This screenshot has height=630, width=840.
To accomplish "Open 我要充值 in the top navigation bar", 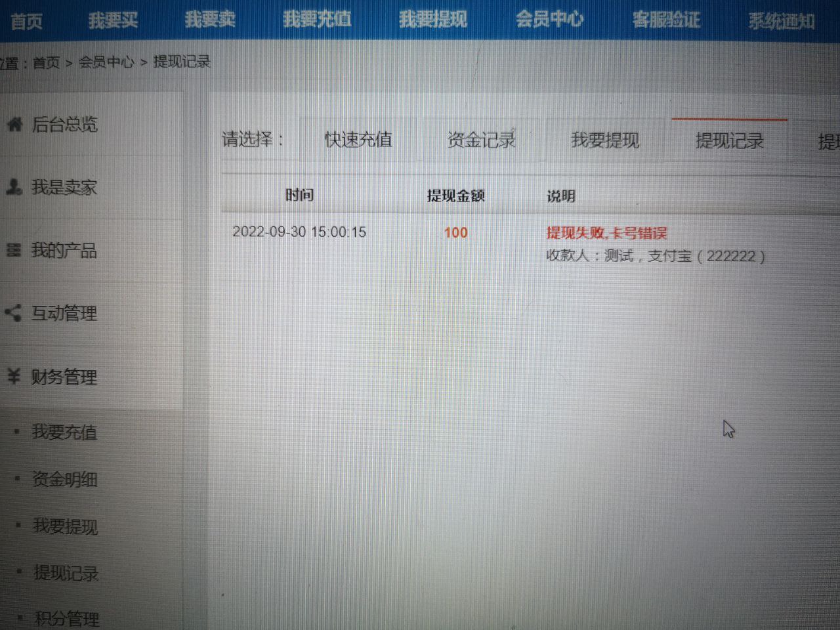I will click(317, 20).
